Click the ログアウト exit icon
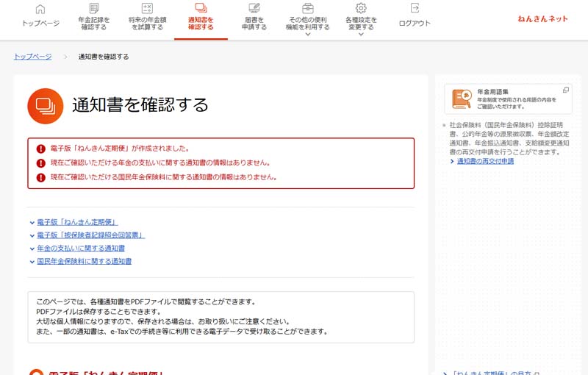Screen dimensions: 588x375 [x=415, y=8]
